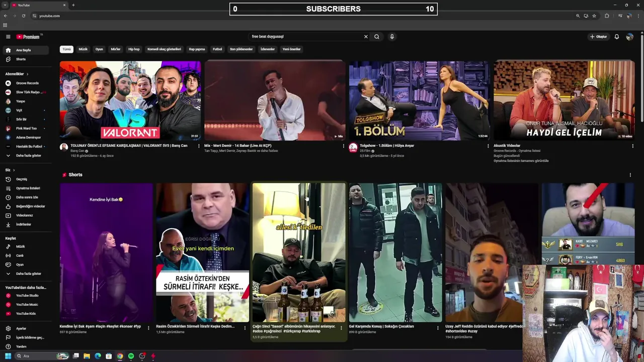Click Oynatma listesinin tamamını görüntüle
Screen dimensions: 644x362
click(x=521, y=161)
